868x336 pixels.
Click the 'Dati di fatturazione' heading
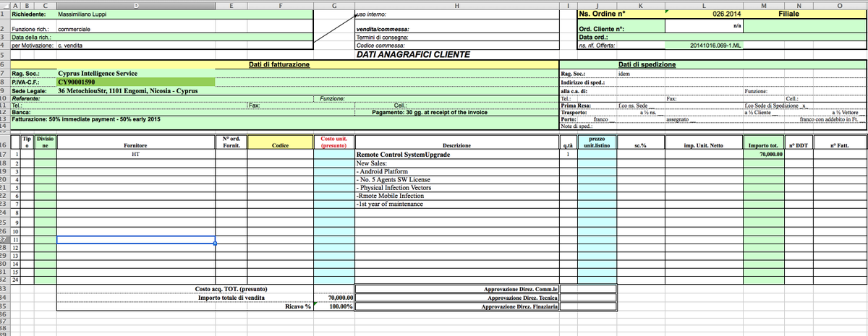pyautogui.click(x=279, y=65)
